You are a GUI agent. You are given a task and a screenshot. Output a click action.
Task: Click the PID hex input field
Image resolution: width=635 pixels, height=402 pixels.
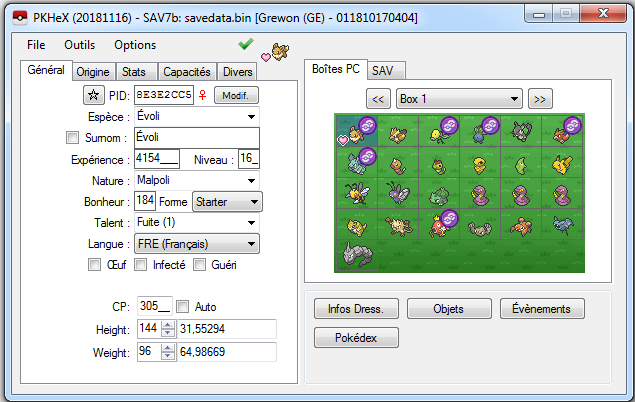point(164,95)
